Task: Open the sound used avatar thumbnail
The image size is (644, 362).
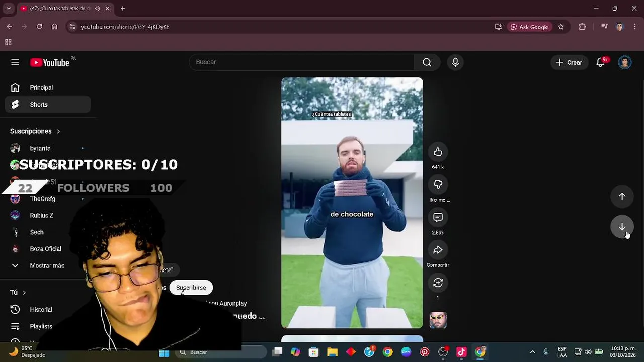Action: tap(438, 320)
